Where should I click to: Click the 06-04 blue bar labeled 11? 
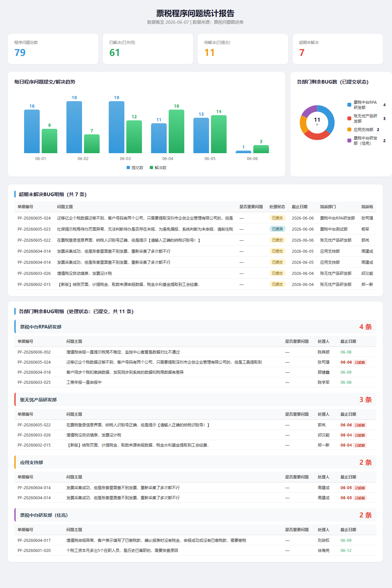pyautogui.click(x=159, y=138)
